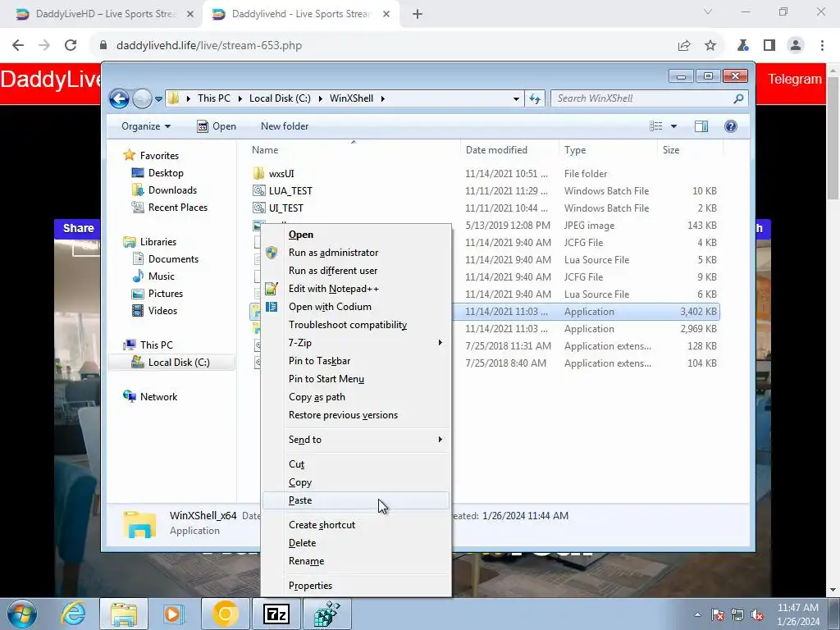Choose Edit with Notepad++
The width and height of the screenshot is (840, 630).
click(356, 289)
